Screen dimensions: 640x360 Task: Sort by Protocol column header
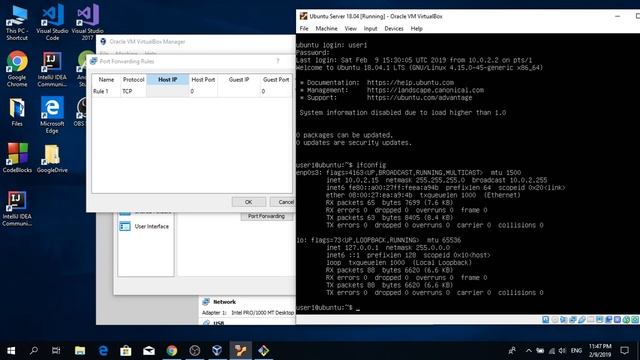(x=133, y=80)
